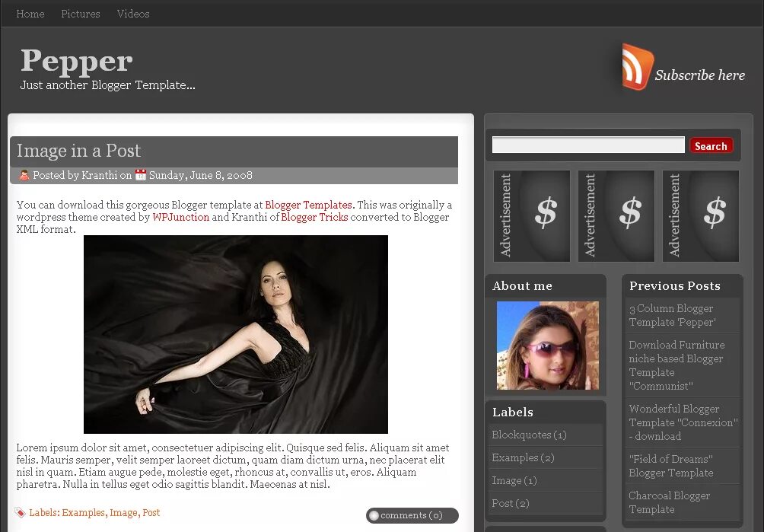This screenshot has width=764, height=532.
Task: Open Wonderful Blogger Template "Connexion" post
Action: point(683,422)
